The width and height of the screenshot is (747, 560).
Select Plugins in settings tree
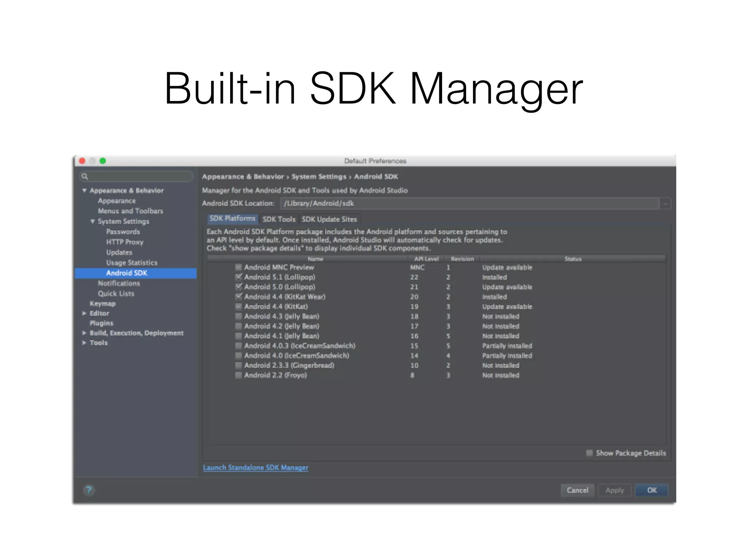click(101, 323)
